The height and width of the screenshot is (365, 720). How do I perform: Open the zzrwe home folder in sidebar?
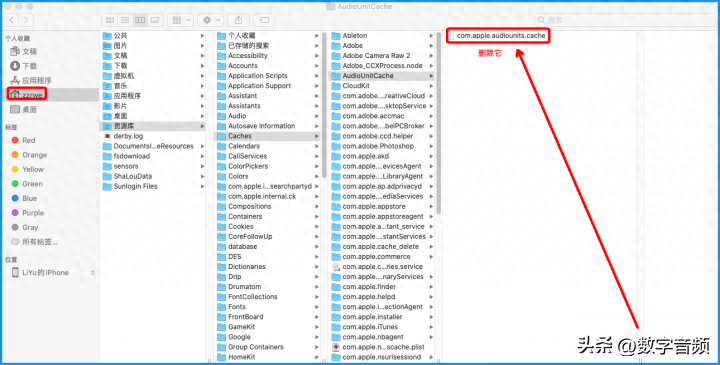click(28, 95)
